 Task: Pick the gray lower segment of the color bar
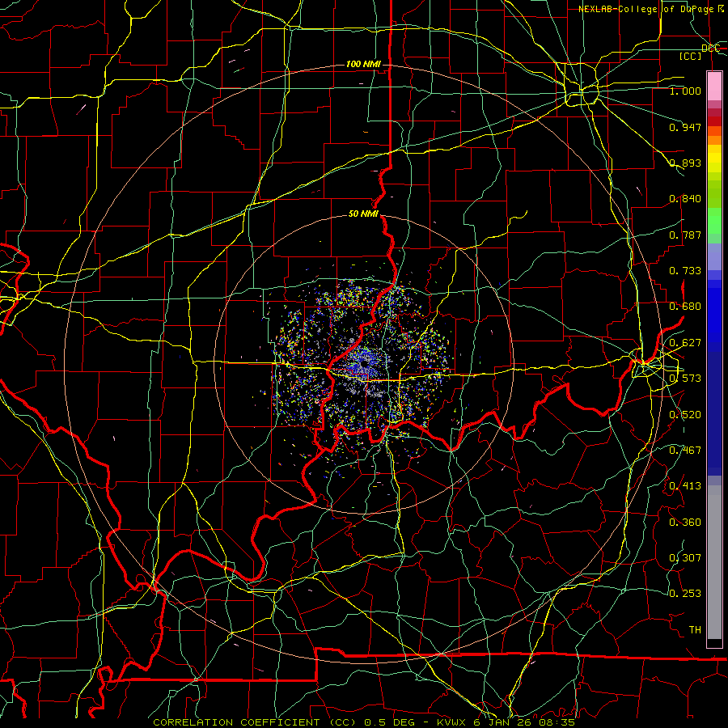(x=714, y=562)
